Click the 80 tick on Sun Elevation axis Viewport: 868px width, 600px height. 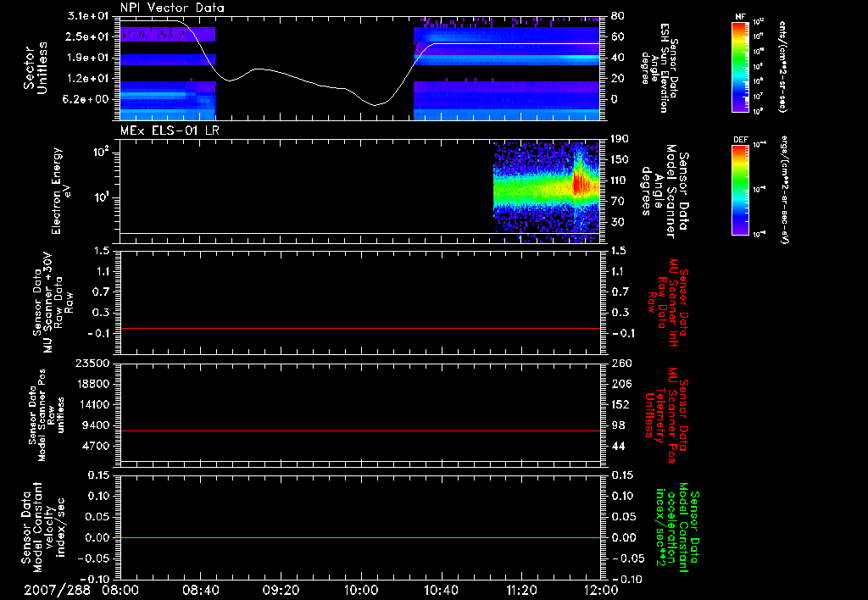point(617,16)
